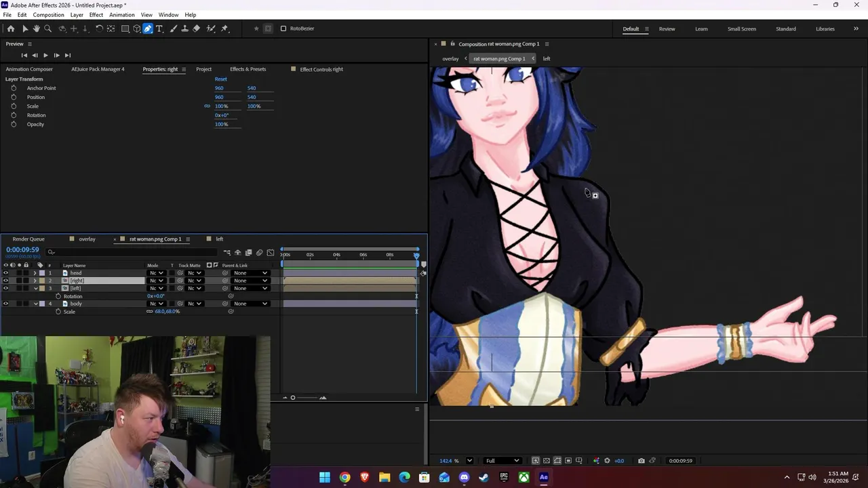This screenshot has width=868, height=488.
Task: Switch to the overlay timeline tab
Action: click(x=87, y=239)
